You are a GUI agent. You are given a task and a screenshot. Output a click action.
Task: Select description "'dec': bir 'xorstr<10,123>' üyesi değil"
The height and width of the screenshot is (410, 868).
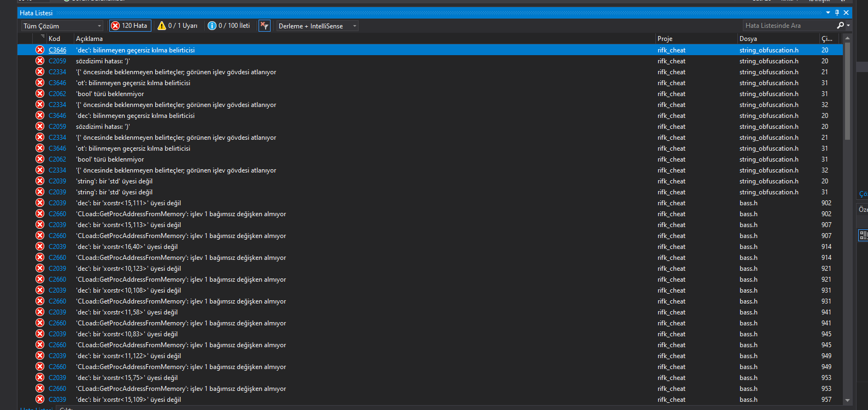click(128, 268)
